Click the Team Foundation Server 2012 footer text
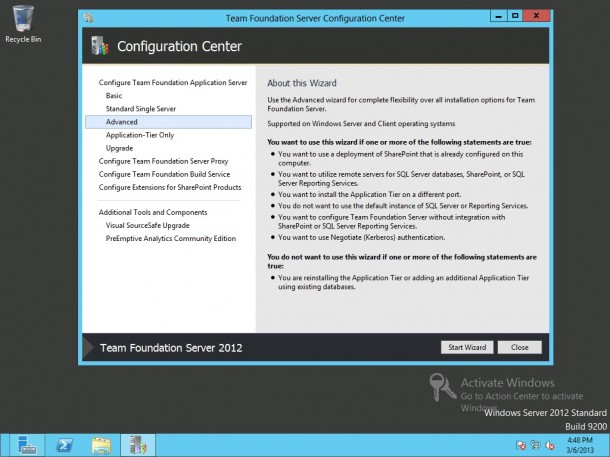The width and height of the screenshot is (610, 457). tap(171, 348)
